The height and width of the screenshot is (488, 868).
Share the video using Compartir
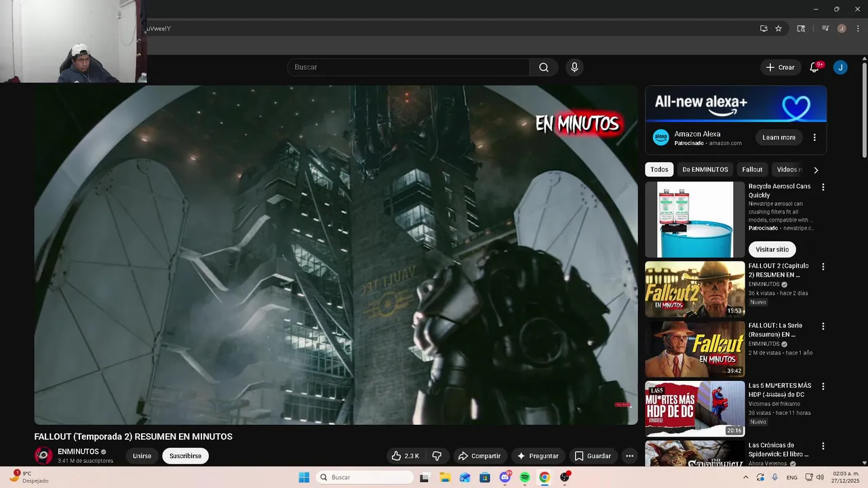coord(479,456)
